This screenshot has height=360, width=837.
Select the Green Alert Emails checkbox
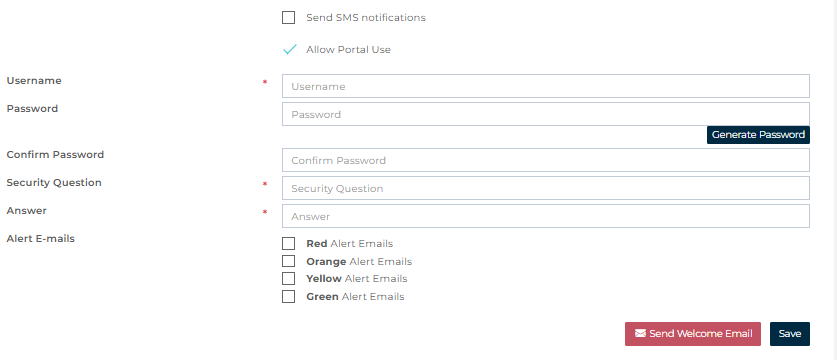coord(288,296)
